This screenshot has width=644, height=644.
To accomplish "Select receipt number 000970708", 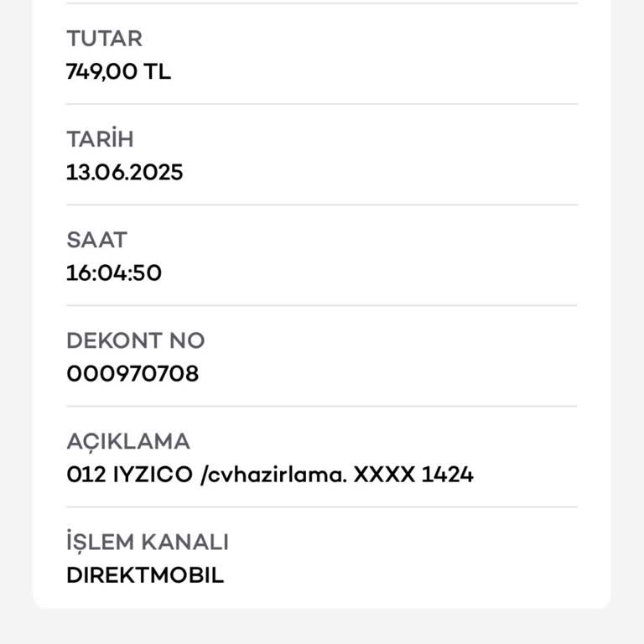I will coord(132,374).
